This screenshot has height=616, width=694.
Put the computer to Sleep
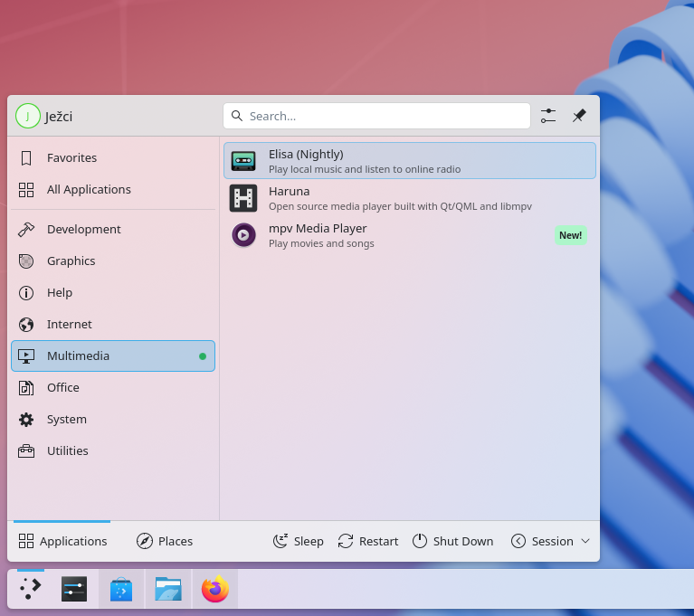coord(299,541)
